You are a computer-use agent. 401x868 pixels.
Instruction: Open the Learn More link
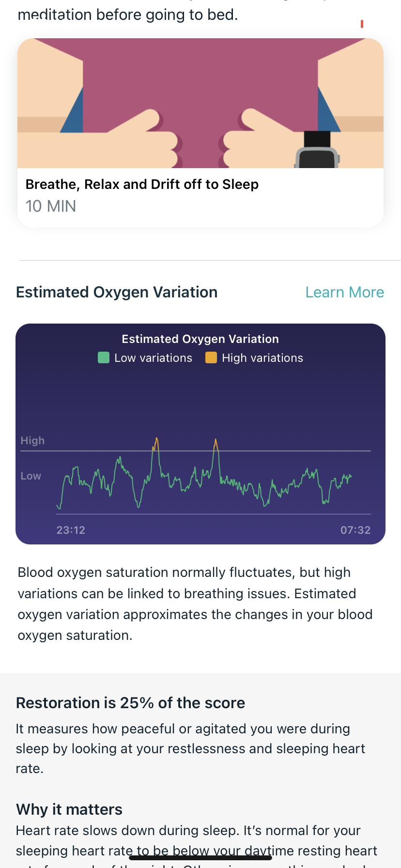[x=344, y=292]
